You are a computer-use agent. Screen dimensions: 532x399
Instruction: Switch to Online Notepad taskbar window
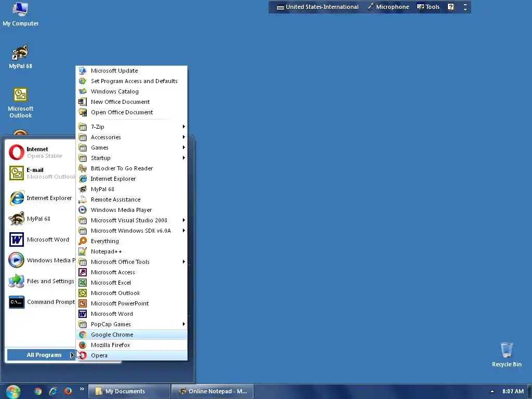coord(212,391)
